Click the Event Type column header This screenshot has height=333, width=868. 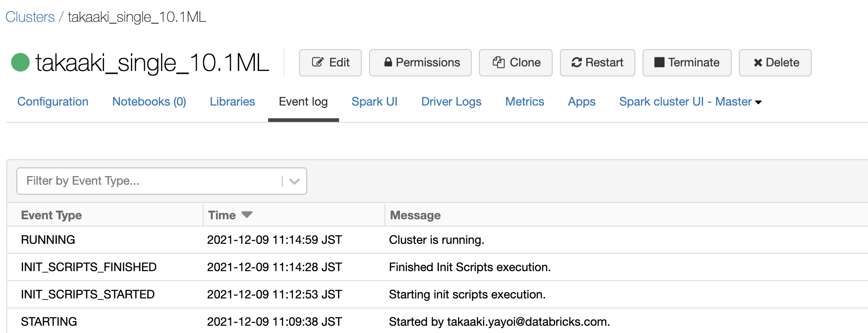click(x=51, y=215)
